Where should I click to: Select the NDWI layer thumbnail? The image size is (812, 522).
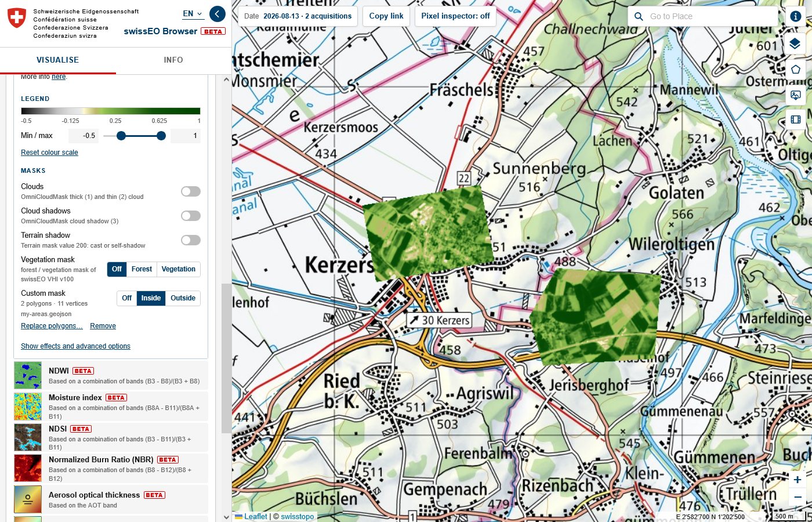(x=28, y=375)
